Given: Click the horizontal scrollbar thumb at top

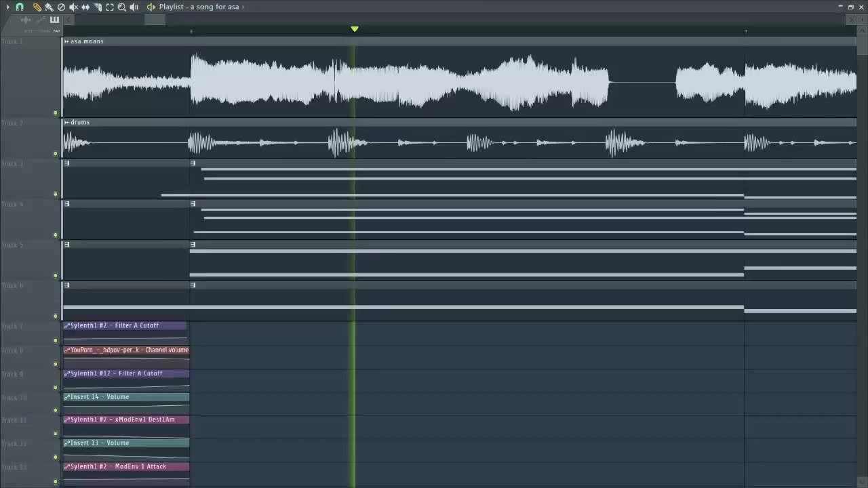Looking at the screenshot, I should (x=155, y=20).
